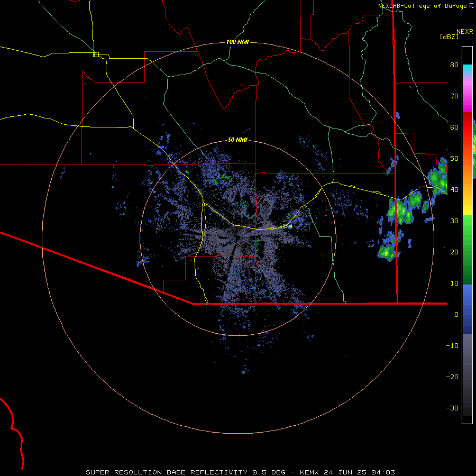Click the 60 value on the dBZ scale
The height and width of the screenshot is (476, 476).
tap(454, 127)
